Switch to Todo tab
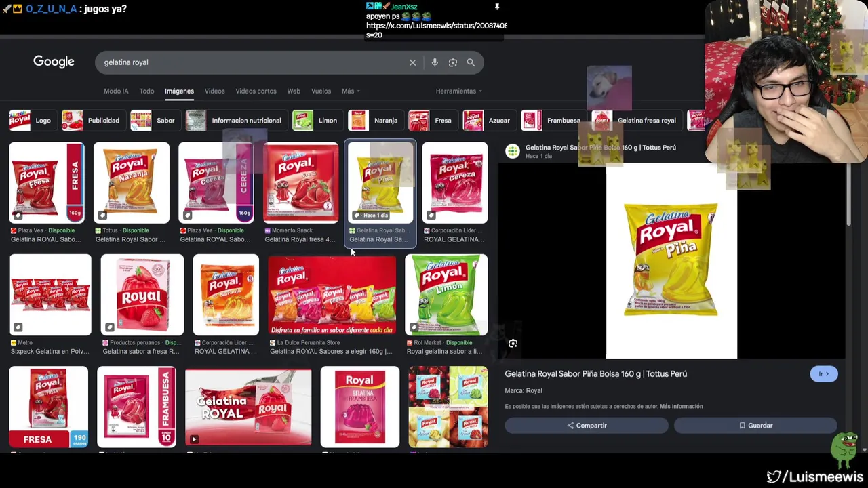Image resolution: width=868 pixels, height=488 pixels. point(146,91)
